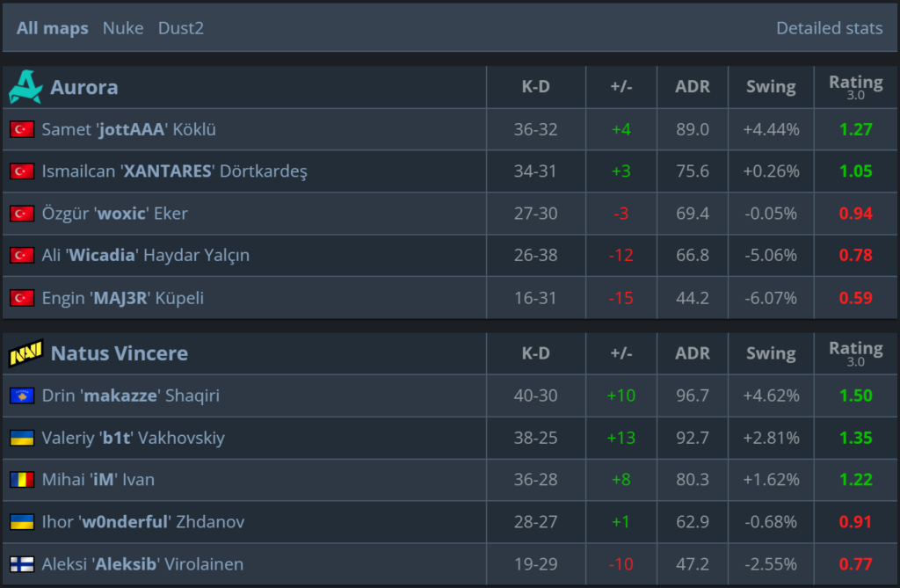Image resolution: width=900 pixels, height=588 pixels.
Task: Click Natus Vincere's K-D column header
Action: (535, 353)
